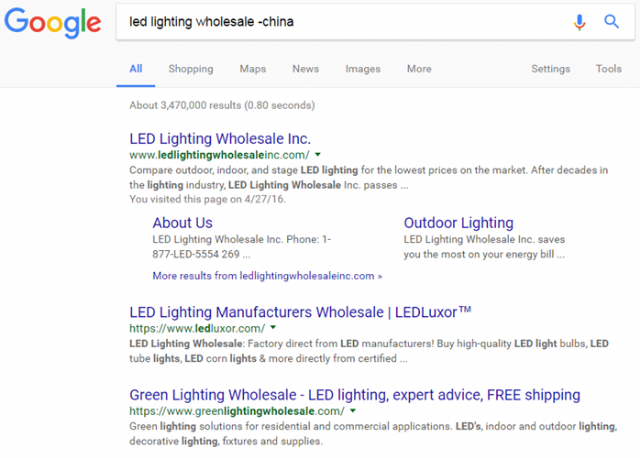Click the https://www.greenlightingwholesale.com URL text
This screenshot has height=458, width=640.
tap(237, 411)
